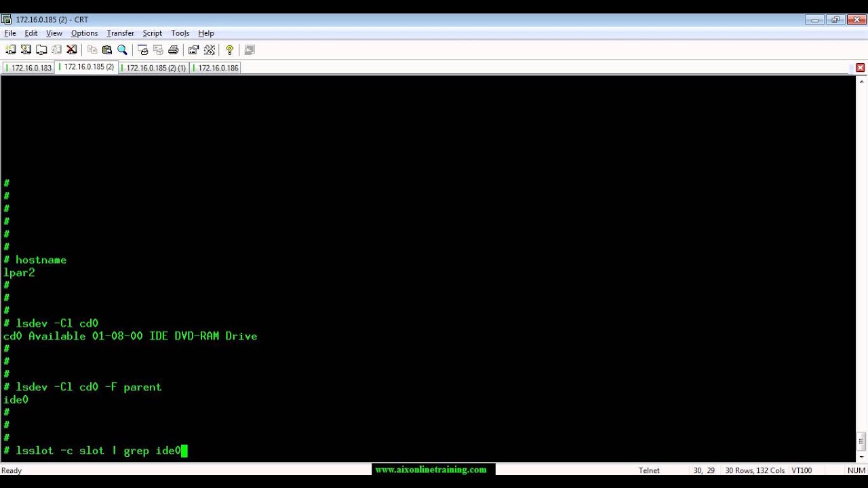Click the Print toolbar icon
868x488 pixels.
coord(173,49)
